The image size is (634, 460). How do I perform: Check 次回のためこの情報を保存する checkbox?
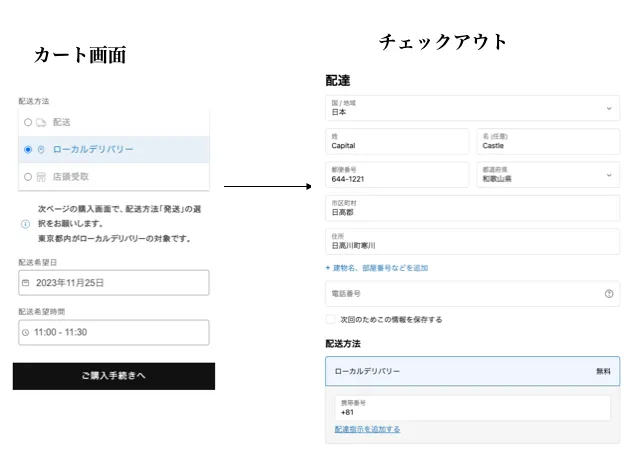coord(331,320)
